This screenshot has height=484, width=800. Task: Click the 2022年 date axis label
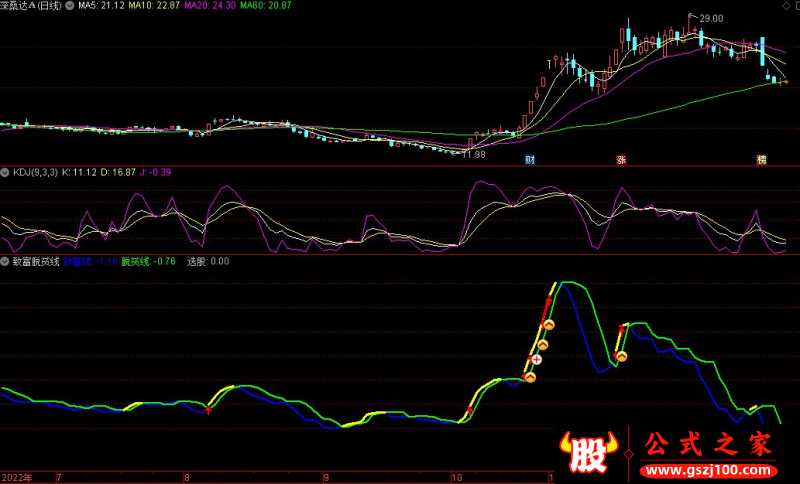pos(17,477)
